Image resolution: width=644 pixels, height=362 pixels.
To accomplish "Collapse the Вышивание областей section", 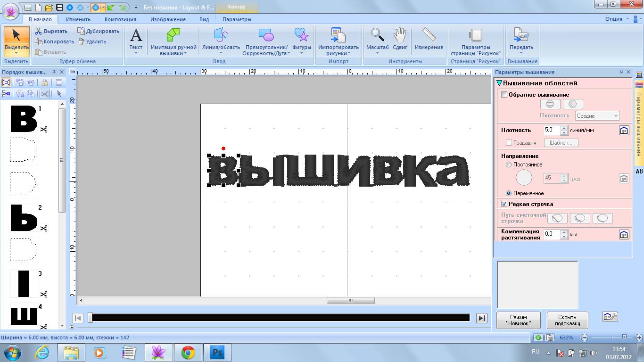I will point(499,83).
